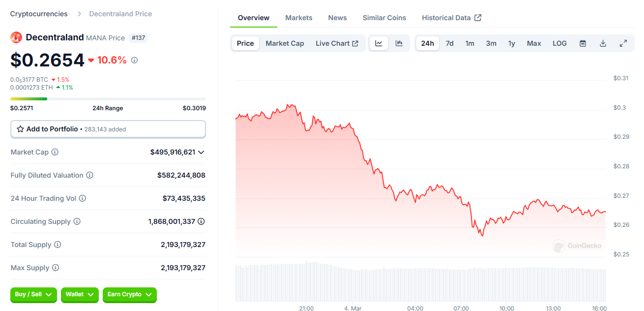Switch chart to Market Cap

point(285,43)
